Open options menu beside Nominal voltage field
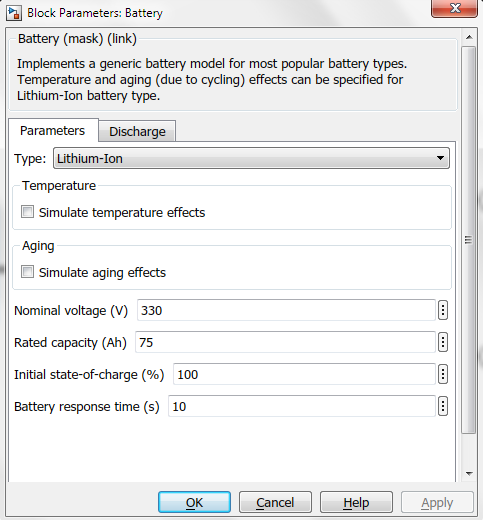483x520 pixels. 443,310
